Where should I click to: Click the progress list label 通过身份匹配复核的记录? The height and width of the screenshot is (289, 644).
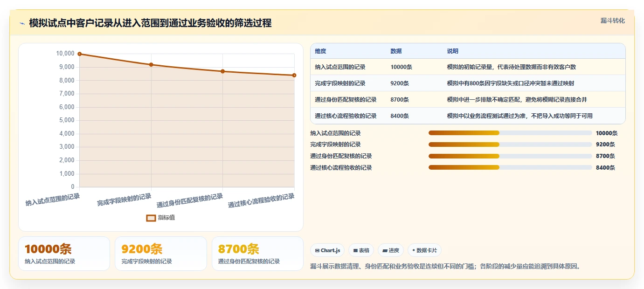(x=341, y=156)
